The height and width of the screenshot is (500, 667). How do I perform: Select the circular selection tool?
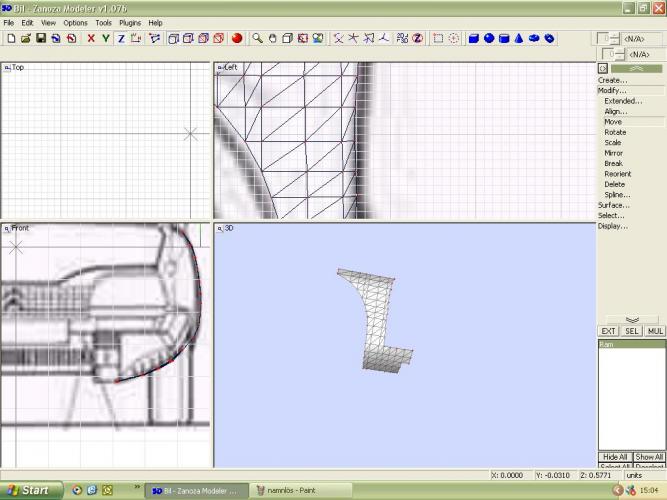point(453,39)
